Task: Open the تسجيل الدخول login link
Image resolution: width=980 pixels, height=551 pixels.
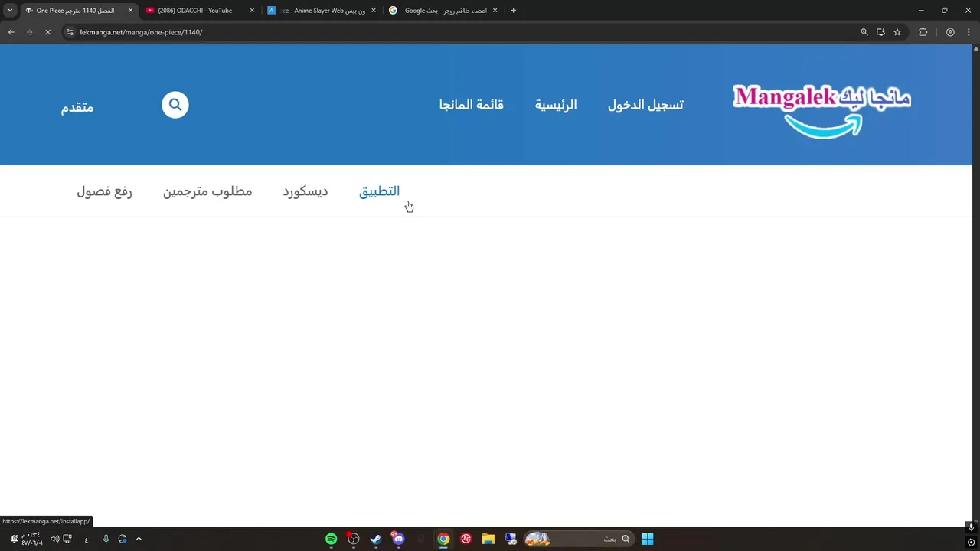Action: click(645, 105)
